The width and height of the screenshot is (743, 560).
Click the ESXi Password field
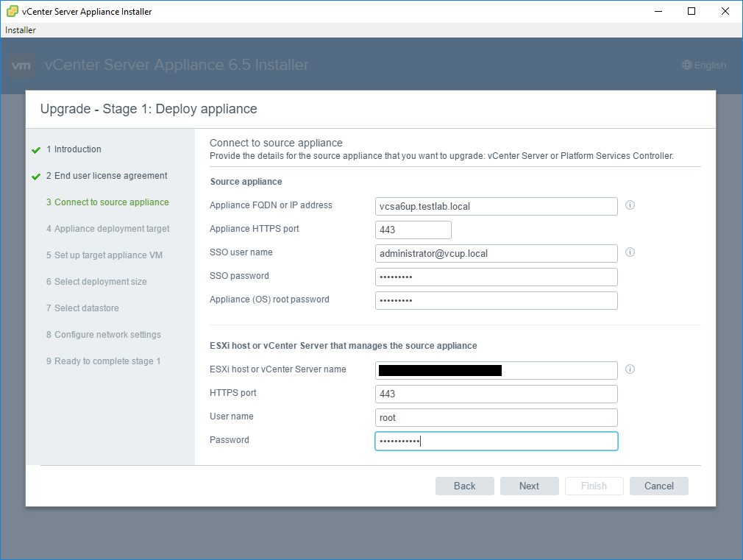tap(496, 441)
